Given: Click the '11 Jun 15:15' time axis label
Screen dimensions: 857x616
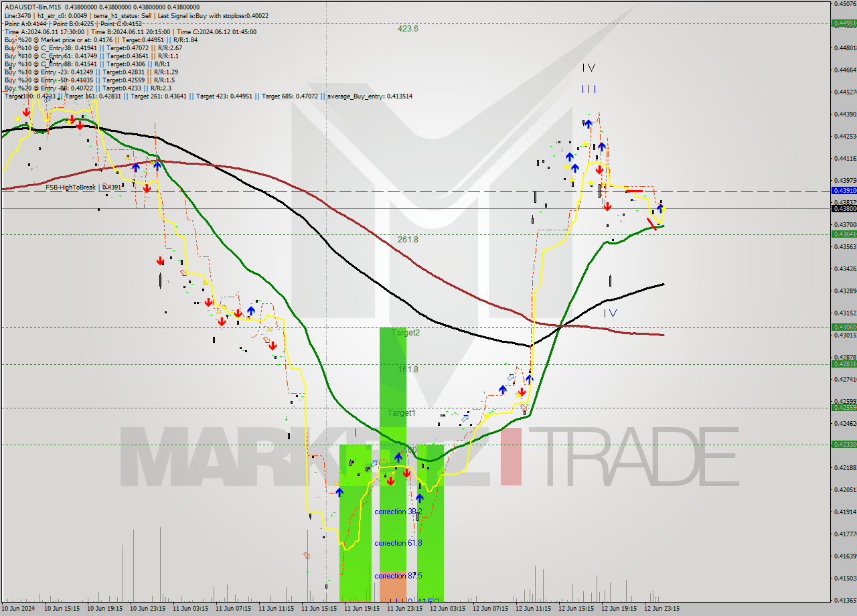Looking at the screenshot, I should coord(319,609).
